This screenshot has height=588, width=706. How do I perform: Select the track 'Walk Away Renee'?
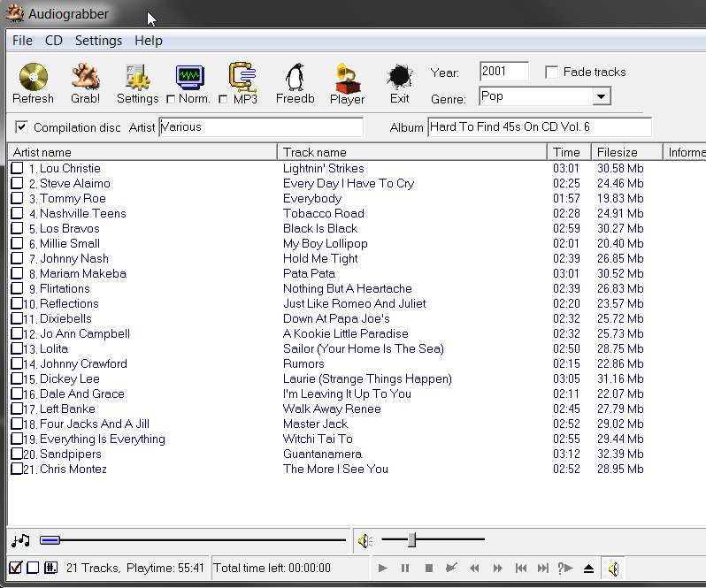332,409
